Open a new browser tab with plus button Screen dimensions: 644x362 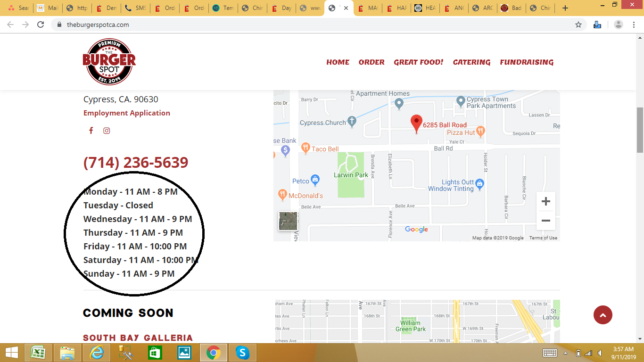point(565,8)
